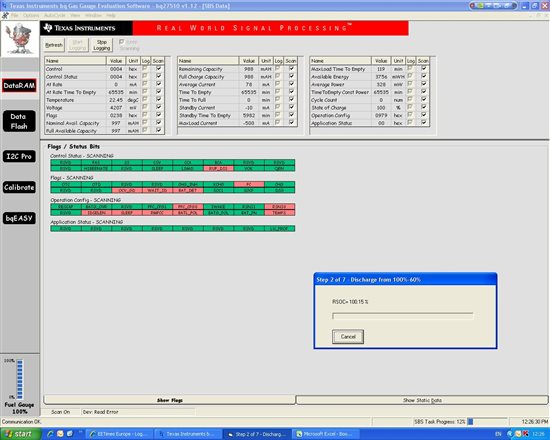Screen dimensions: 550x440
Task: Click the Scan On status field
Action: [61, 412]
